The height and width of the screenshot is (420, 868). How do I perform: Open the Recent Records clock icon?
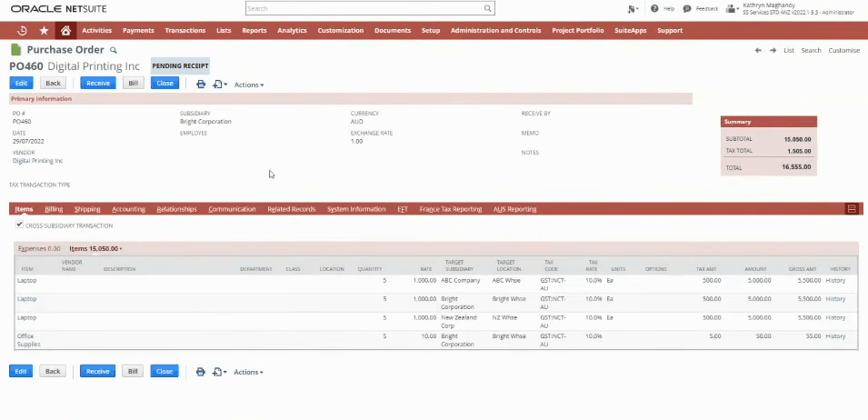[x=22, y=30]
